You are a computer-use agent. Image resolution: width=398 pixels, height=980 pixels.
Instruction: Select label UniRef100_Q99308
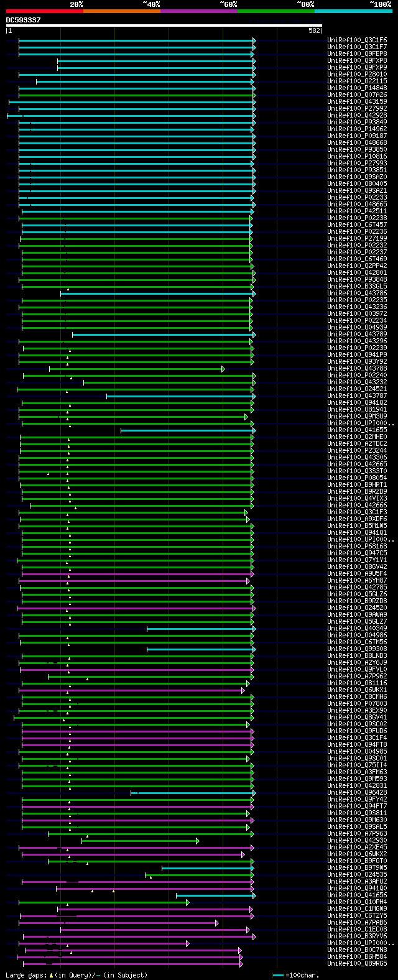pos(357,649)
